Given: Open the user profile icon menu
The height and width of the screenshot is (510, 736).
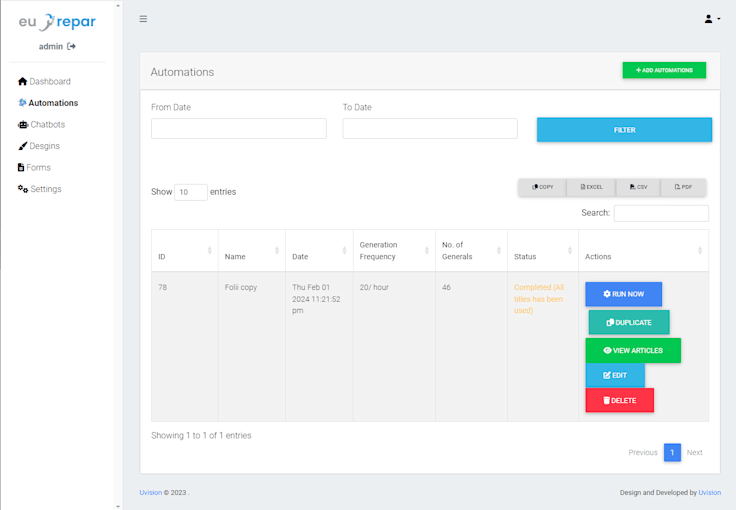Looking at the screenshot, I should coord(712,19).
